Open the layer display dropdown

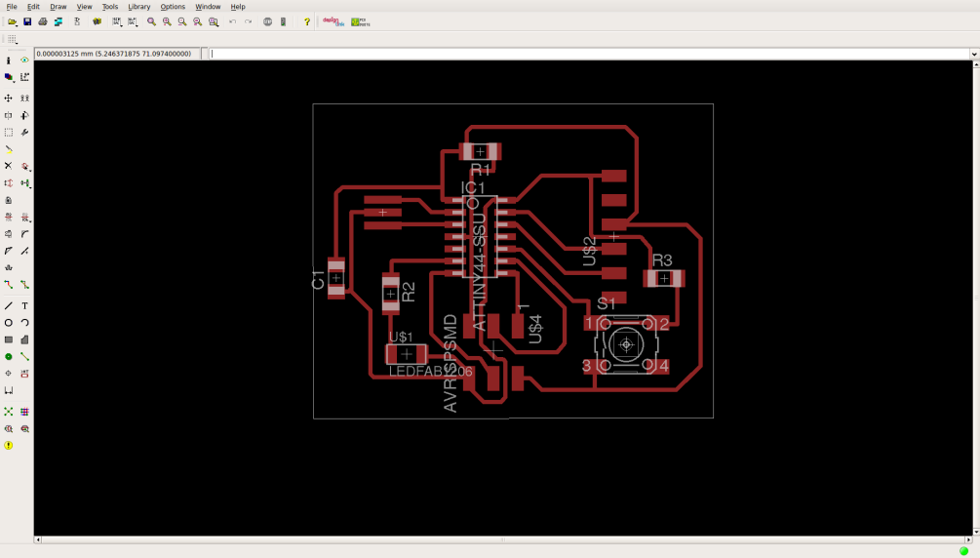[9, 77]
